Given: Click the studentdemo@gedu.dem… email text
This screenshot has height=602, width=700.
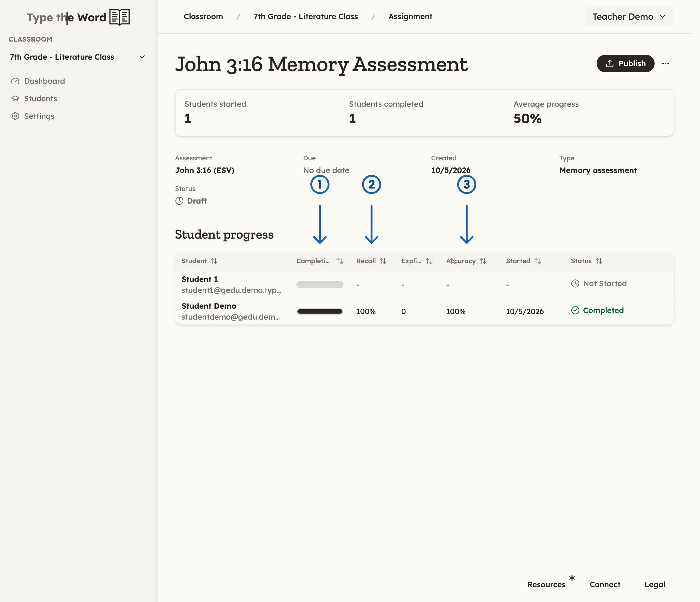Looking at the screenshot, I should coord(231,317).
